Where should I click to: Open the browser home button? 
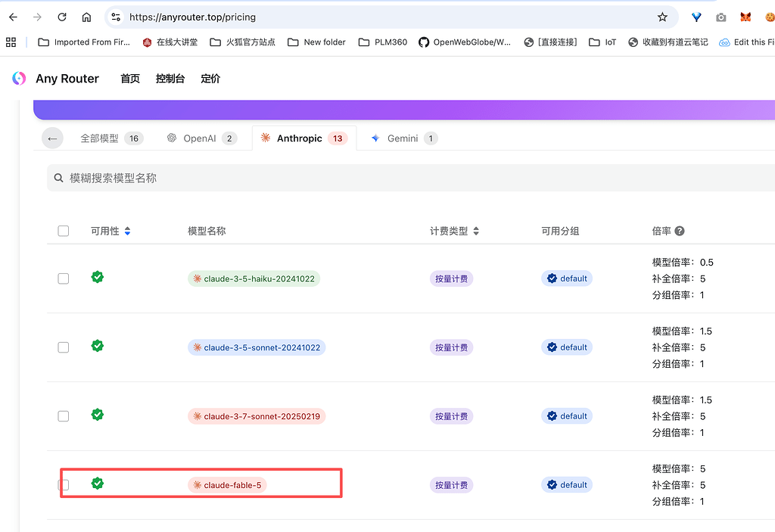click(x=86, y=17)
